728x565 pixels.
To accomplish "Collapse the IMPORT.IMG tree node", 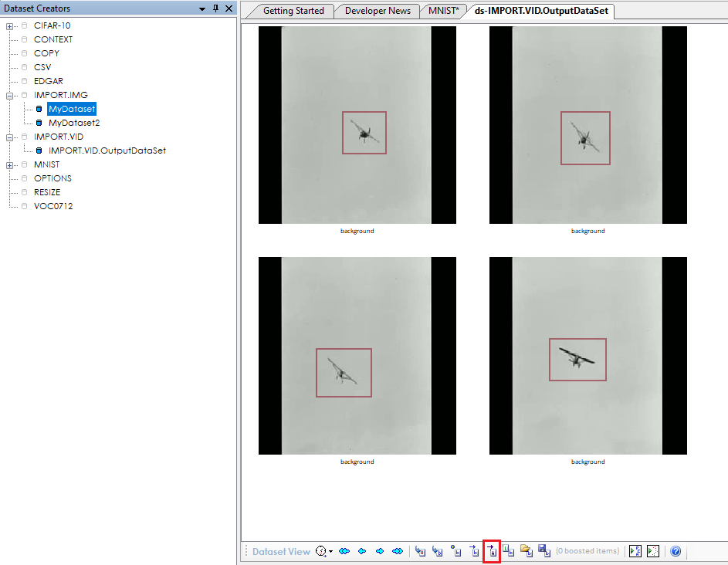I will (9, 96).
